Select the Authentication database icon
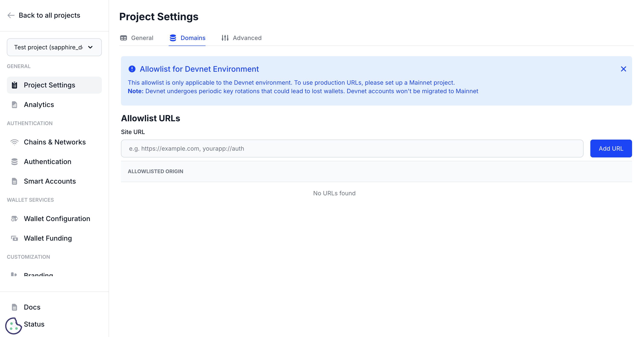Image resolution: width=644 pixels, height=337 pixels. [14, 162]
